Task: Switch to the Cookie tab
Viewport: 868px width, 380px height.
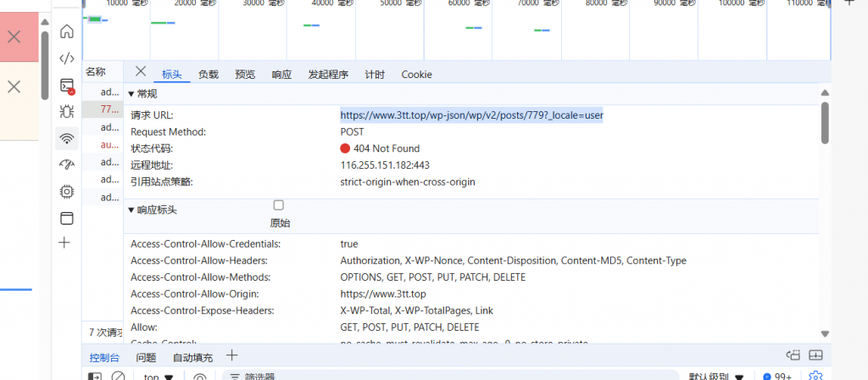Action: click(x=417, y=75)
